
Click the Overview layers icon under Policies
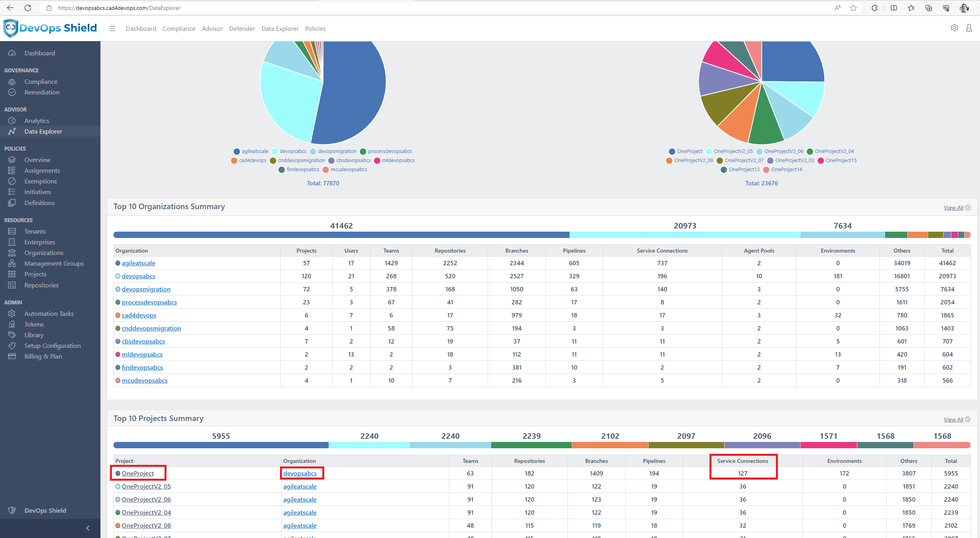point(12,160)
